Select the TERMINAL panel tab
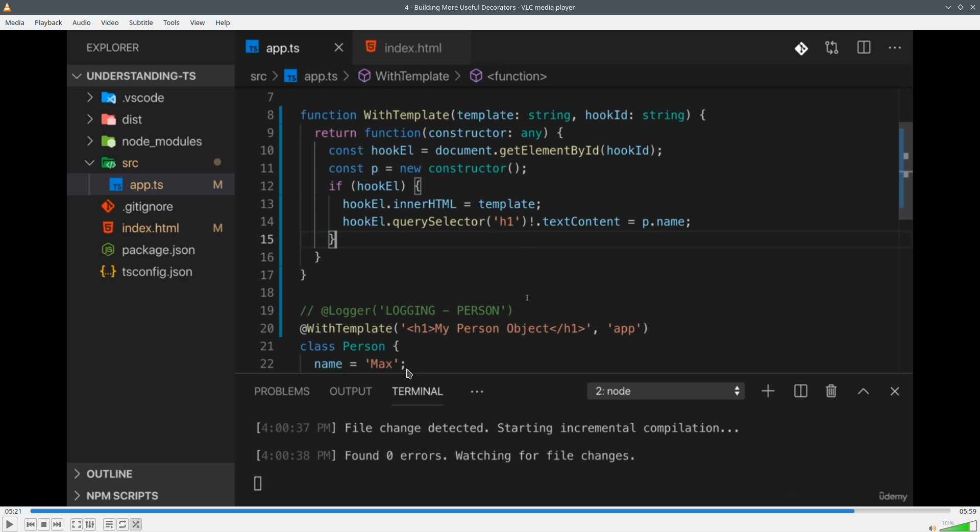 [418, 392]
